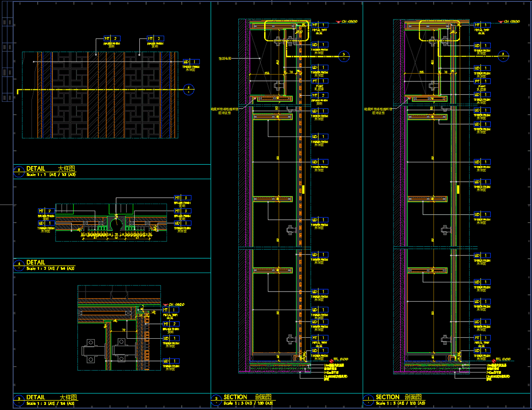Click the CH ceiling height marker in middle section
The height and width of the screenshot is (410, 532).
(x=347, y=22)
